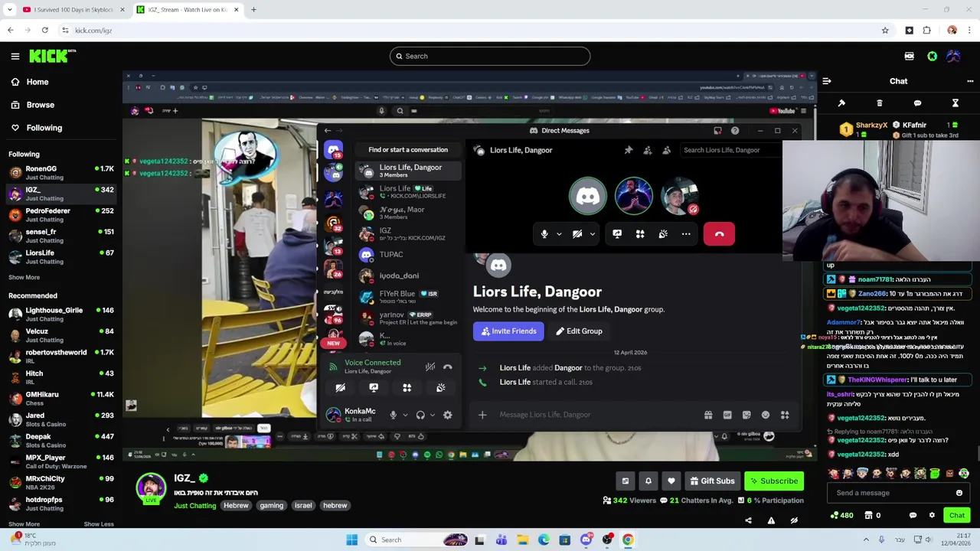
Task: Click the green Subscribe button
Action: 774,481
